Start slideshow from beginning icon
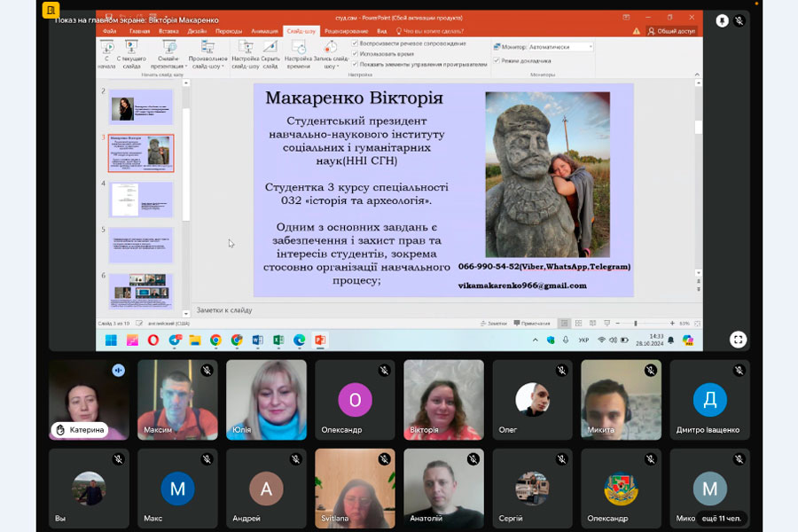Image resolution: width=798 pixels, height=532 pixels. pyautogui.click(x=106, y=49)
